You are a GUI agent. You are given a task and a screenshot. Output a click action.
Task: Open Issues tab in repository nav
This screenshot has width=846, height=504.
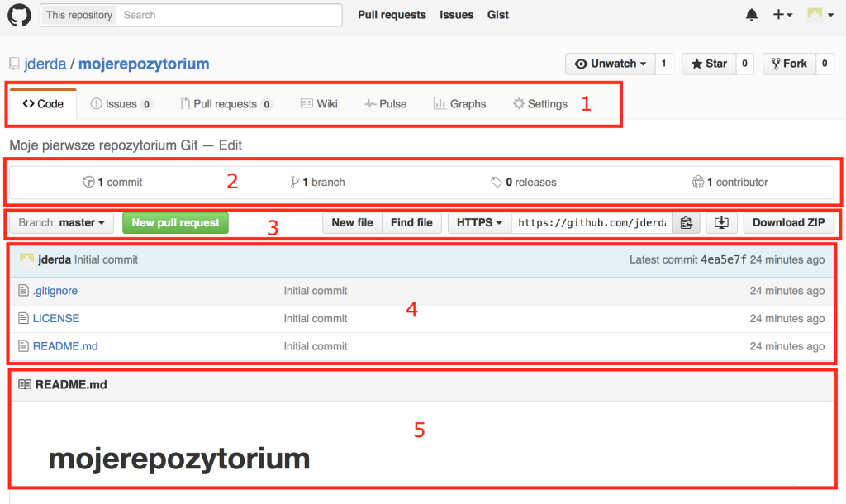[x=121, y=103]
